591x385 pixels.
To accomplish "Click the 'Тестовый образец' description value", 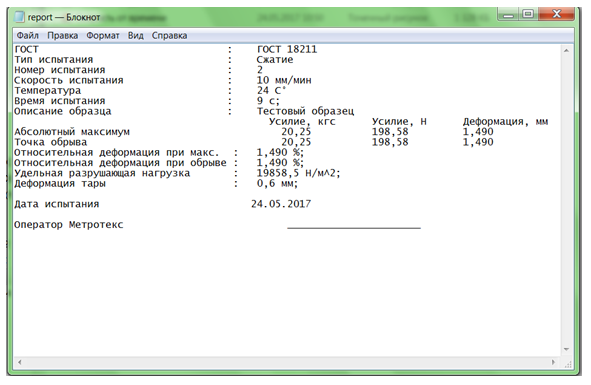I will 305,111.
